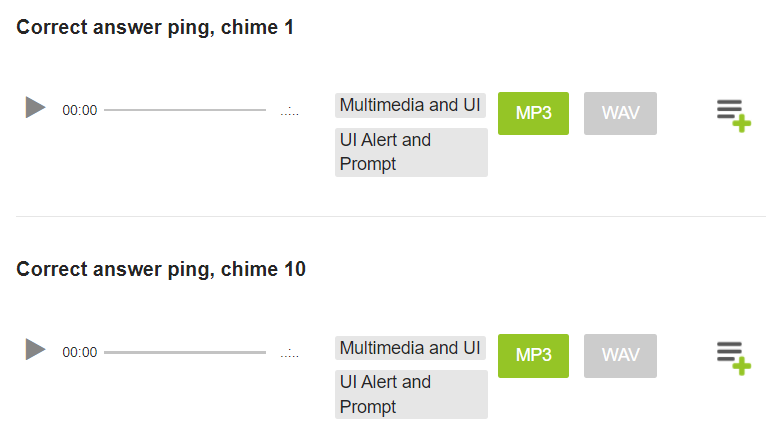Click Multimedia and UI tag under chime 1

(410, 105)
